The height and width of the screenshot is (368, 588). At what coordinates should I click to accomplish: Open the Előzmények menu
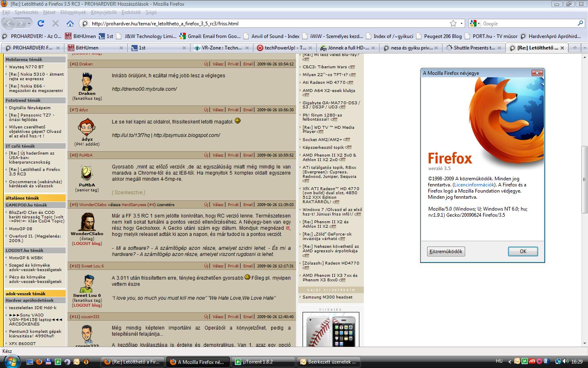click(x=73, y=12)
